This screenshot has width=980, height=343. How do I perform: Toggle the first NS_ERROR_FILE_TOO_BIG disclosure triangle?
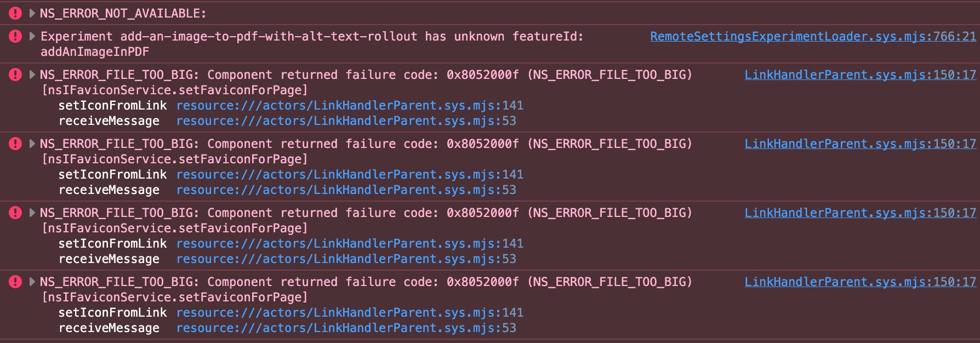[x=32, y=75]
